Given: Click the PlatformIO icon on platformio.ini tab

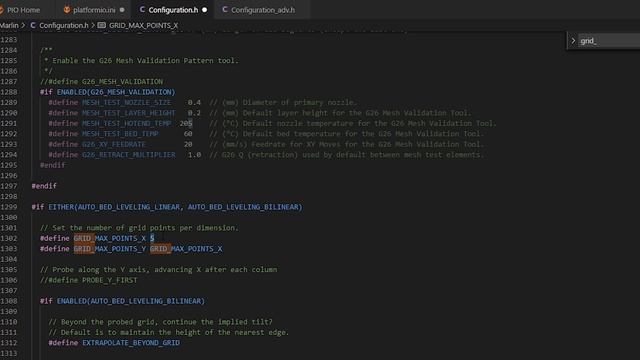Looking at the screenshot, I should point(67,9).
